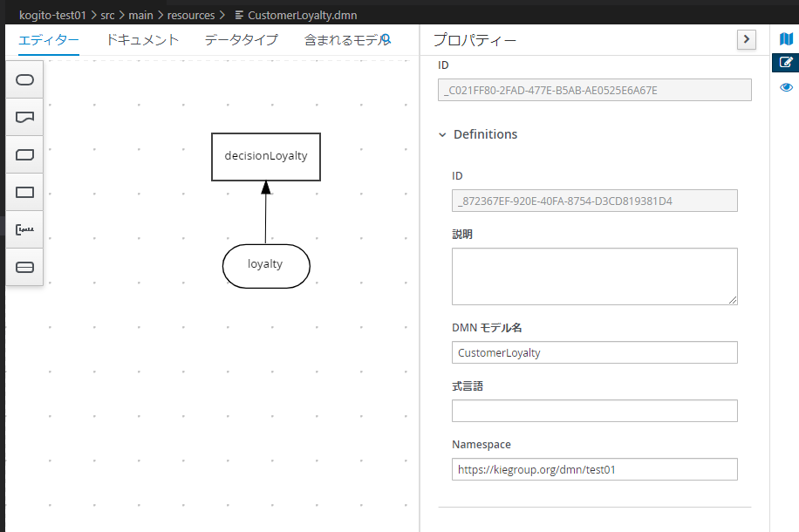Click the Namespace label

pyautogui.click(x=481, y=445)
